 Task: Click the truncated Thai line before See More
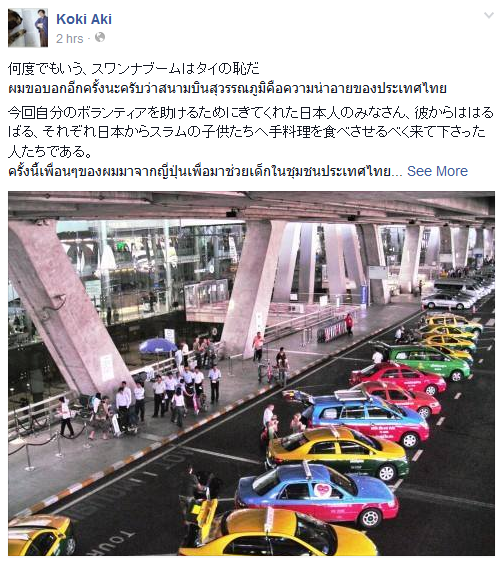(x=205, y=172)
